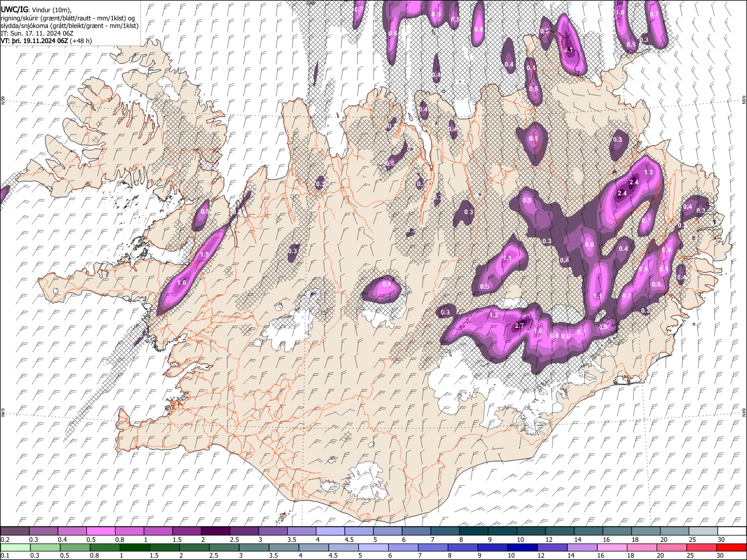Image resolution: width=747 pixels, height=560 pixels.
Task: Click the pale green rain swatch between 0.1 and 0.3
Action: click(15, 547)
